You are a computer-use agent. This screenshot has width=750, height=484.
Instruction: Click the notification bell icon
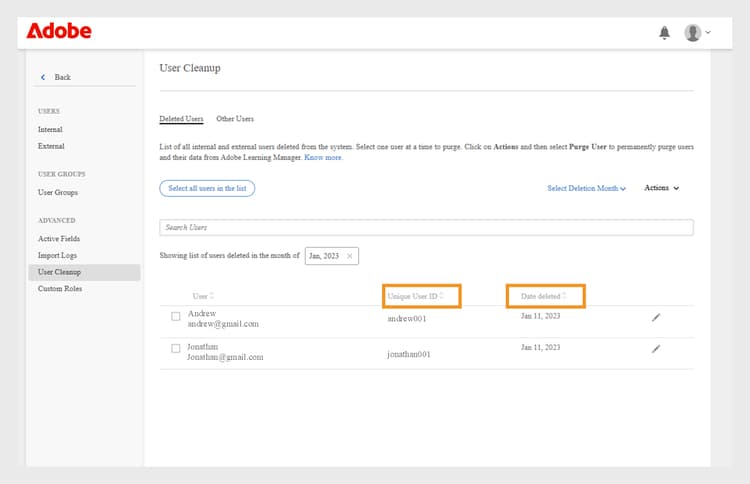click(664, 33)
